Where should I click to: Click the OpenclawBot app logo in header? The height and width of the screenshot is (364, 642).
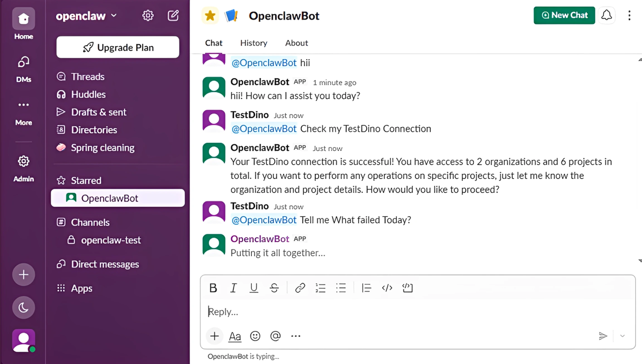coord(232,16)
